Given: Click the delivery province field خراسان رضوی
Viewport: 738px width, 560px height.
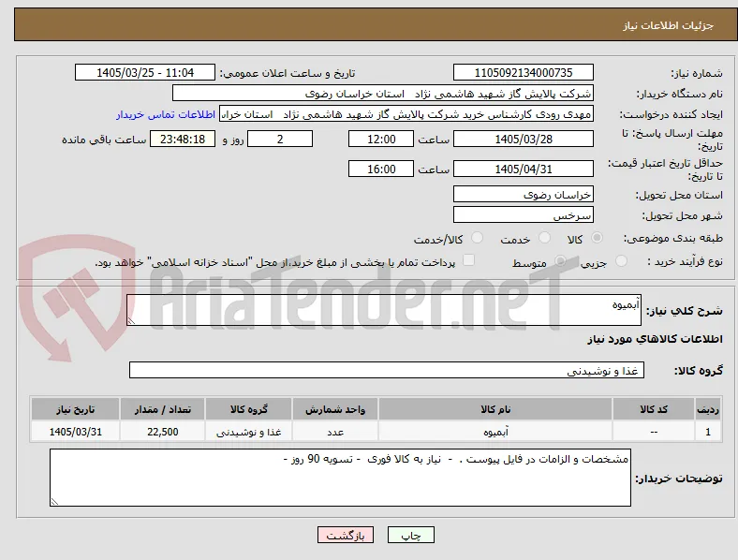Looking at the screenshot, I should pos(524,194).
